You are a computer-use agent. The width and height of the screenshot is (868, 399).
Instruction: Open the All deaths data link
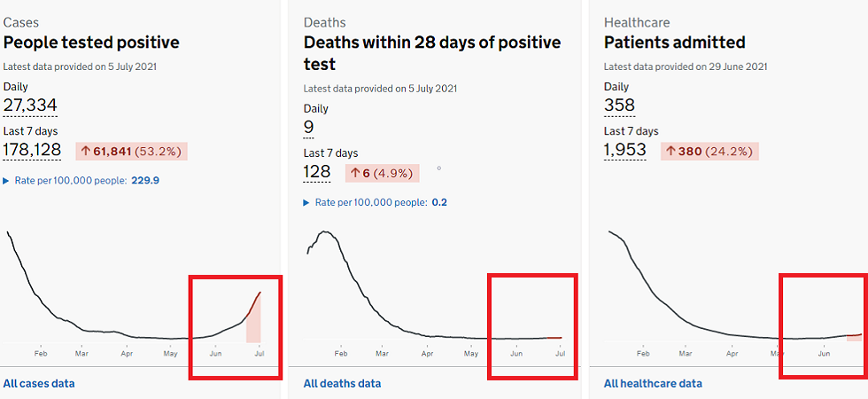[342, 383]
